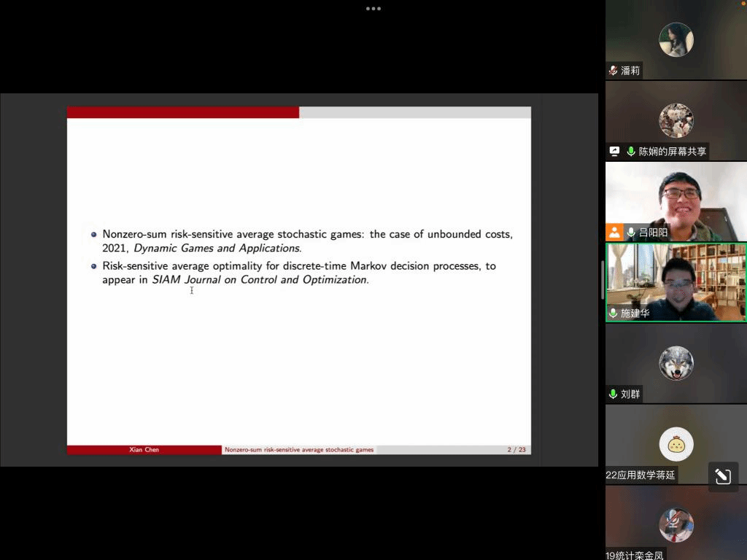This screenshot has width=747, height=560.
Task: Click the orange host icon beside 吕阳阳
Action: click(x=614, y=233)
